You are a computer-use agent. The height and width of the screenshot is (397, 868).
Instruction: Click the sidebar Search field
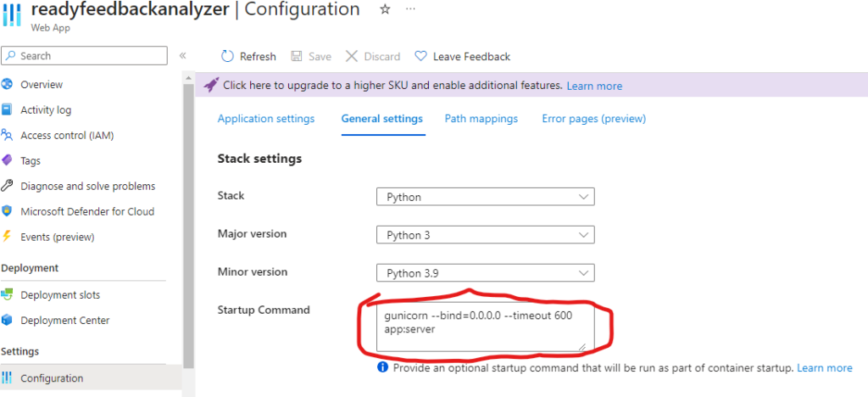[85, 56]
